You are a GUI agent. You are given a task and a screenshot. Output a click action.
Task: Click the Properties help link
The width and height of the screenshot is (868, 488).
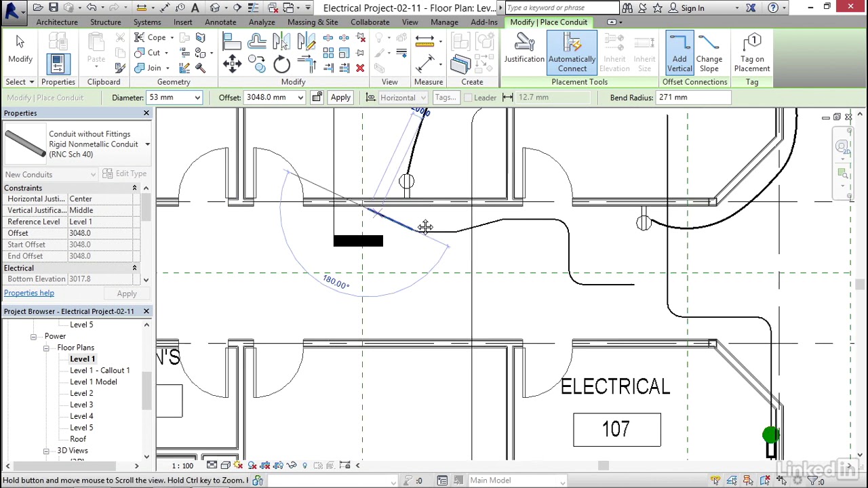(x=28, y=293)
